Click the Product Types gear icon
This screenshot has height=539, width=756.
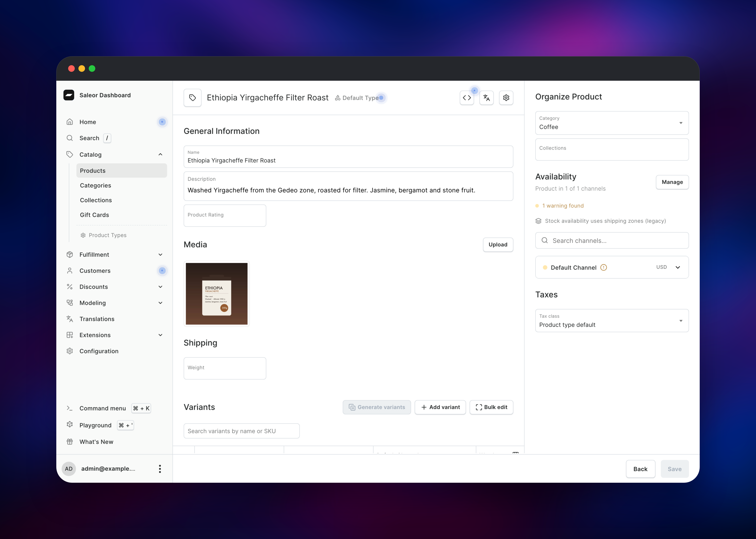[83, 235]
